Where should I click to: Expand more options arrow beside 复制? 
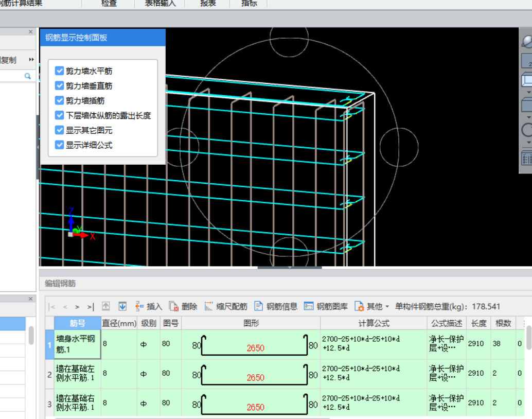31,59
